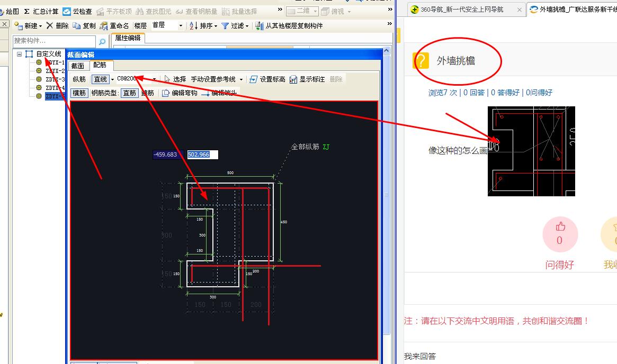
Task: Run 汇总计算 summary calculation
Action: (x=41, y=12)
